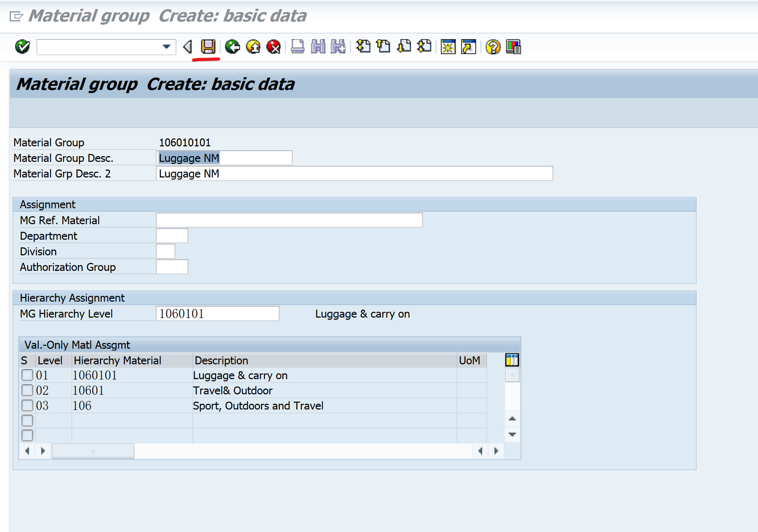Go to Last Page icon
Image resolution: width=758 pixels, height=532 pixels.
click(425, 47)
